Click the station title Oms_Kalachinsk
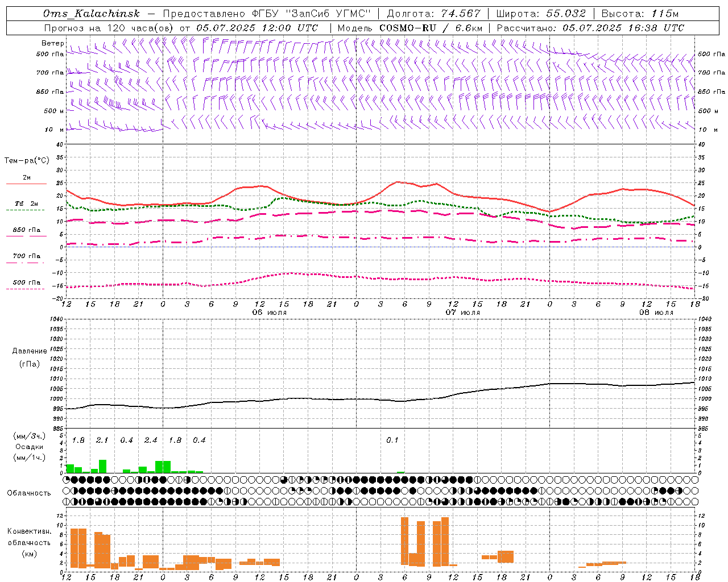Screen dimensions: 728x582 tap(91, 14)
